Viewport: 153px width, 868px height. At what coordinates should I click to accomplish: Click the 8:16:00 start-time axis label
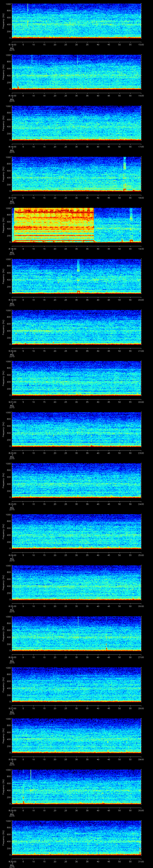[x=12, y=147]
